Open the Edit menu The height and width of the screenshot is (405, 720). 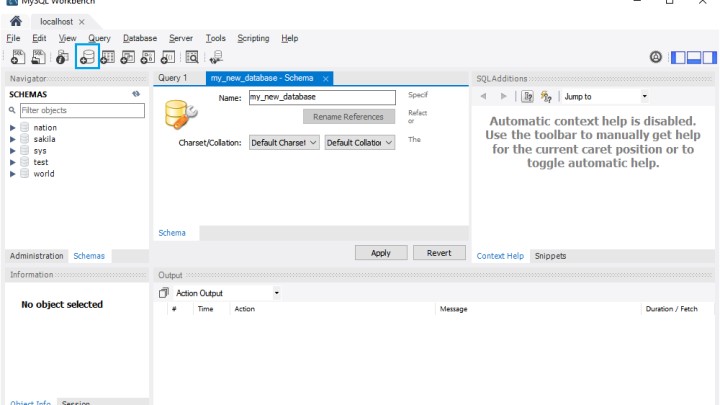(x=39, y=38)
